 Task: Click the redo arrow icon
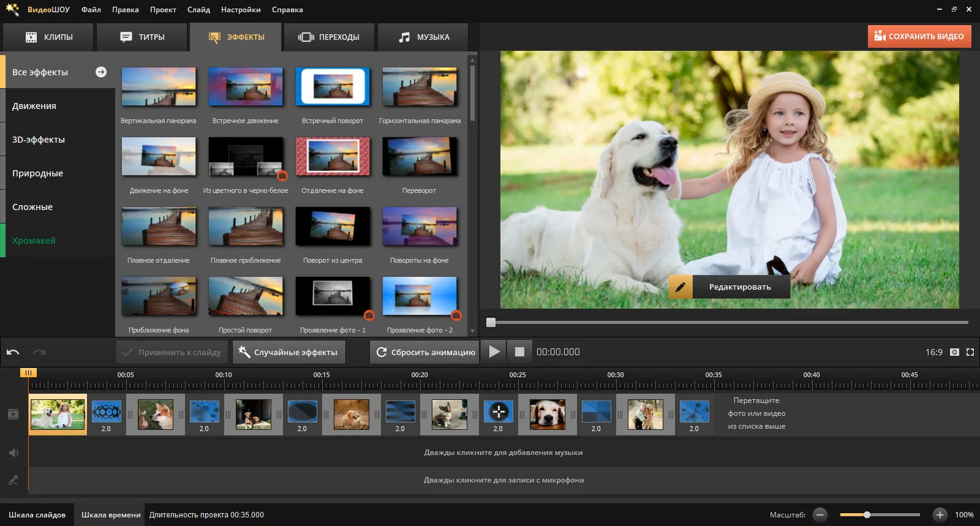click(x=39, y=352)
